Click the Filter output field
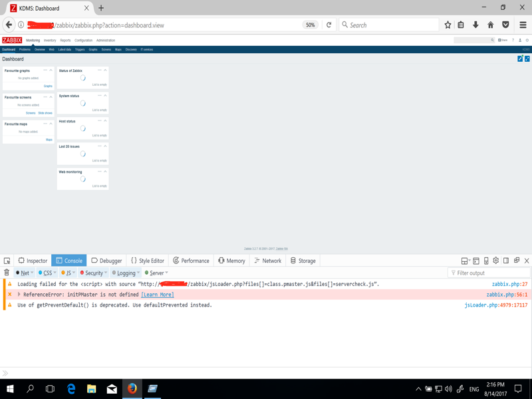The height and width of the screenshot is (399, 532). pyautogui.click(x=489, y=273)
